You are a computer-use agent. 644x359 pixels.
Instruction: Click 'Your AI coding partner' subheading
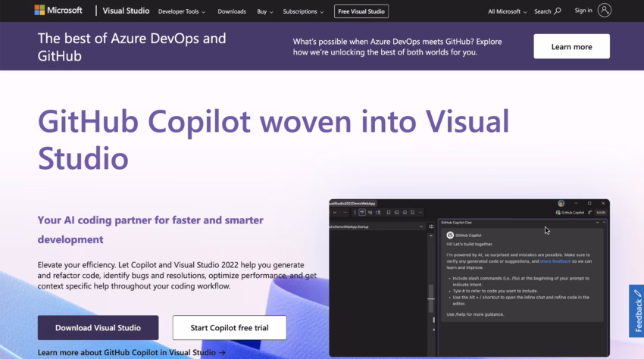tap(150, 229)
